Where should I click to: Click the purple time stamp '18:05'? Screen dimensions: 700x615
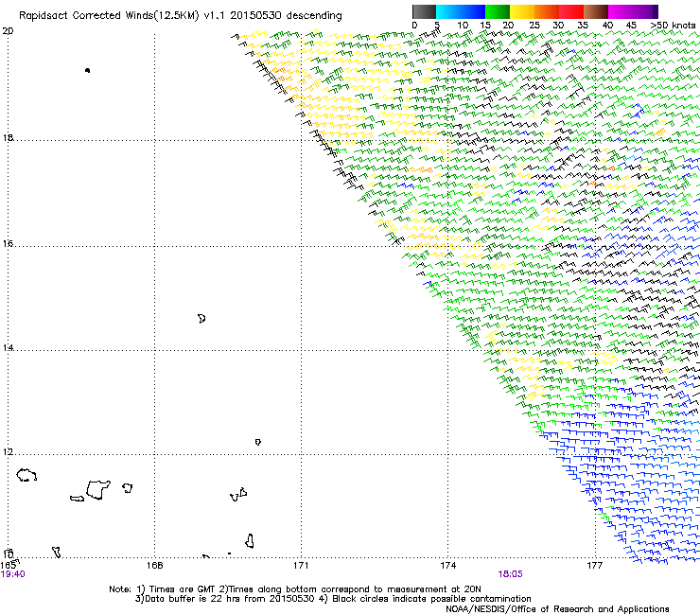click(510, 574)
